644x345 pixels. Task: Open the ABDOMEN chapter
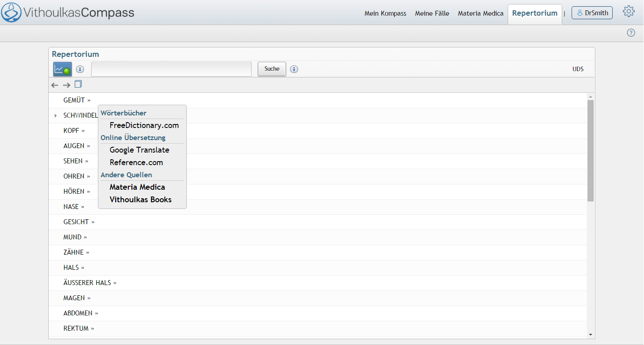[x=81, y=313]
